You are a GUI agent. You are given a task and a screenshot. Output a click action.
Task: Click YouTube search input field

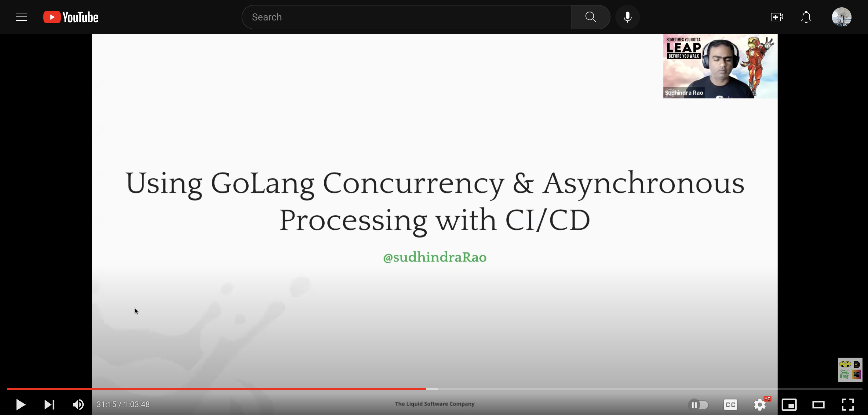click(x=406, y=16)
